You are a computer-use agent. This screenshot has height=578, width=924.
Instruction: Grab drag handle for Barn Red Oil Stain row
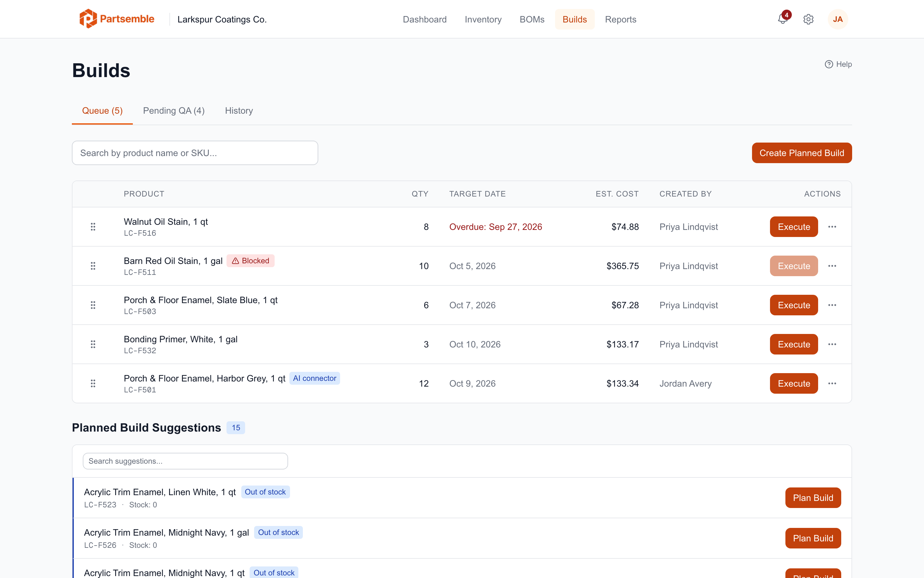tap(93, 266)
